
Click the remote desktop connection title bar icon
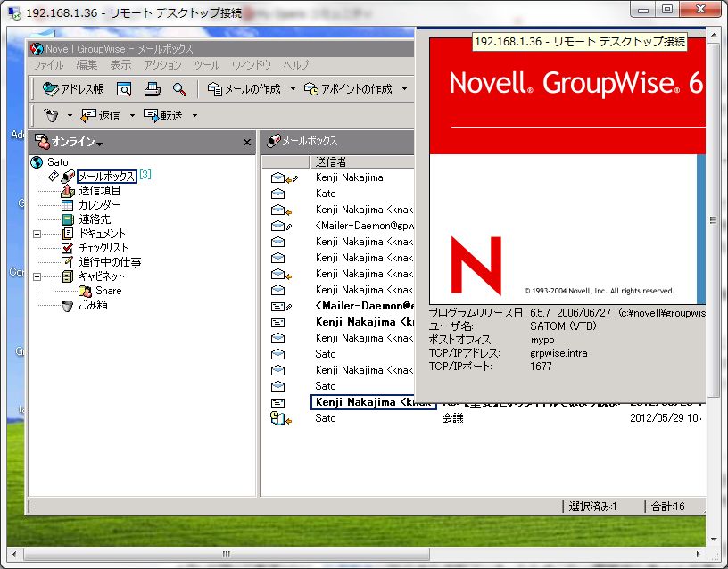[15, 12]
